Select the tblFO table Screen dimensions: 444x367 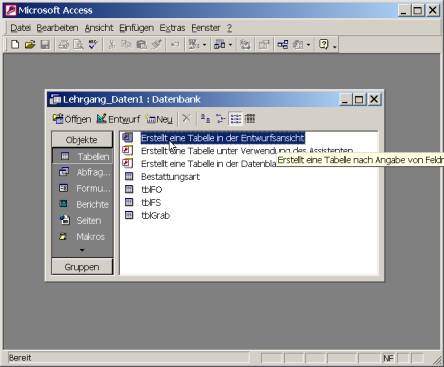152,190
